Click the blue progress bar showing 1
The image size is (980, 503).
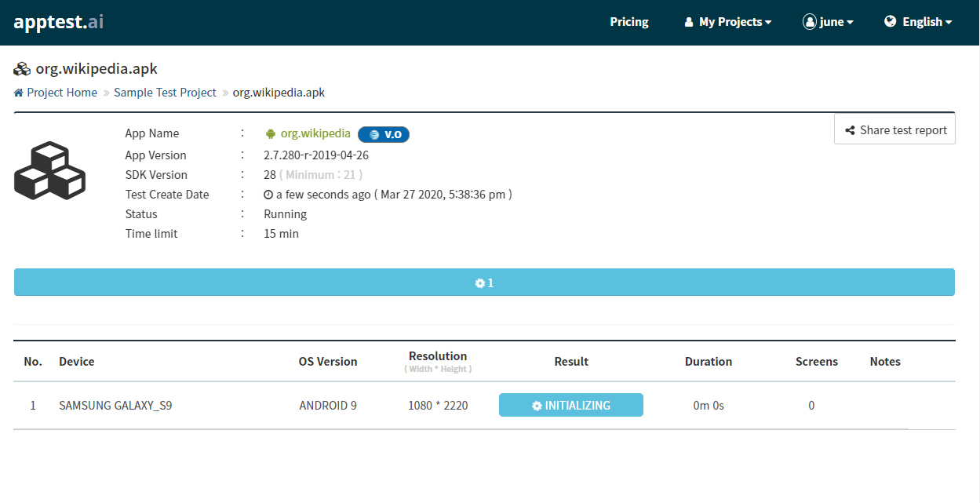(484, 282)
